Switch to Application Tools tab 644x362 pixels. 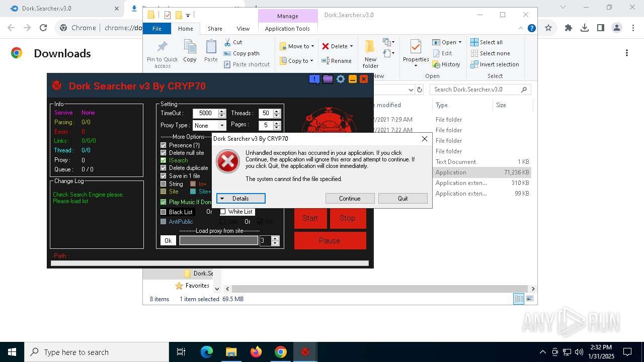[x=287, y=29]
